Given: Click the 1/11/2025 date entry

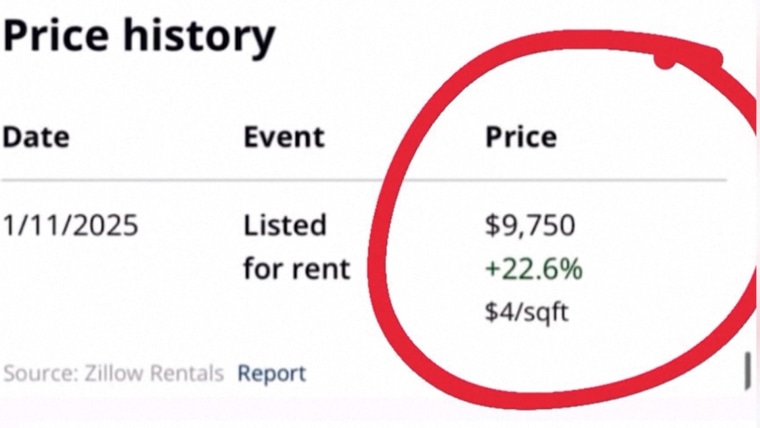Looking at the screenshot, I should [69, 225].
